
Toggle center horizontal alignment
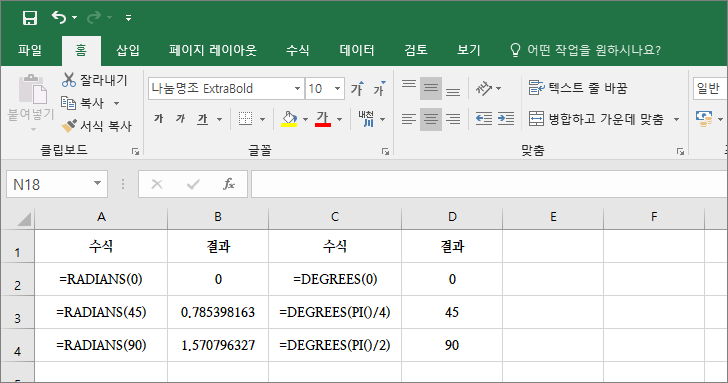pos(431,119)
